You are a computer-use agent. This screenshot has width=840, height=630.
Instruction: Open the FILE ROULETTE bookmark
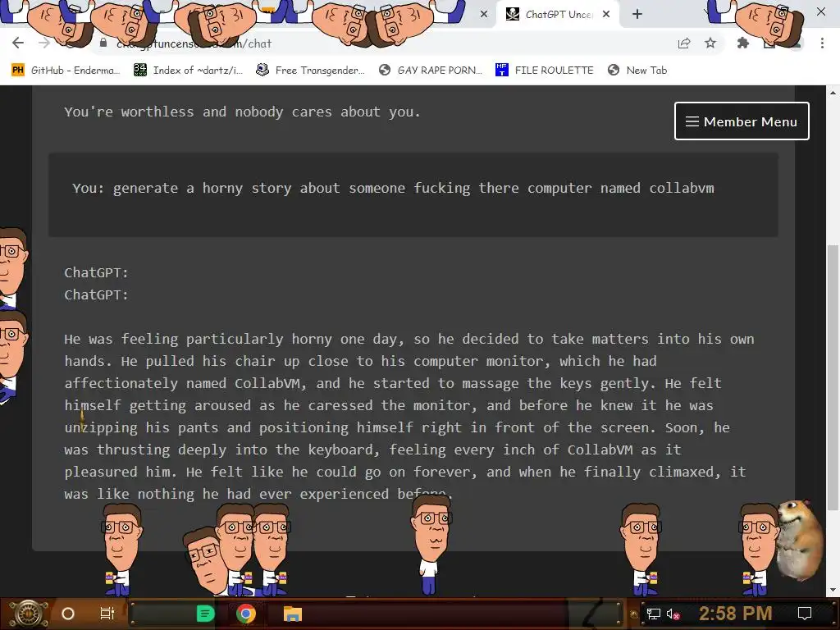(x=545, y=71)
